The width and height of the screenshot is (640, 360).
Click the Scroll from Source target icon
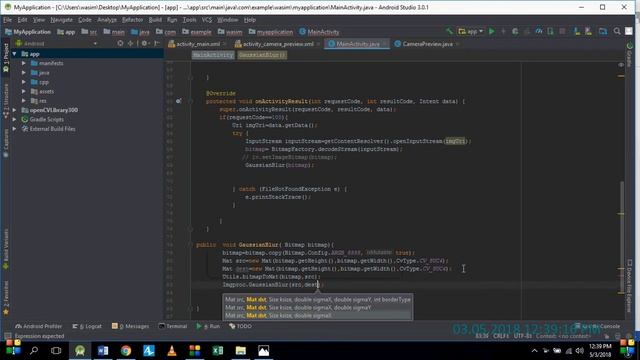(x=120, y=43)
